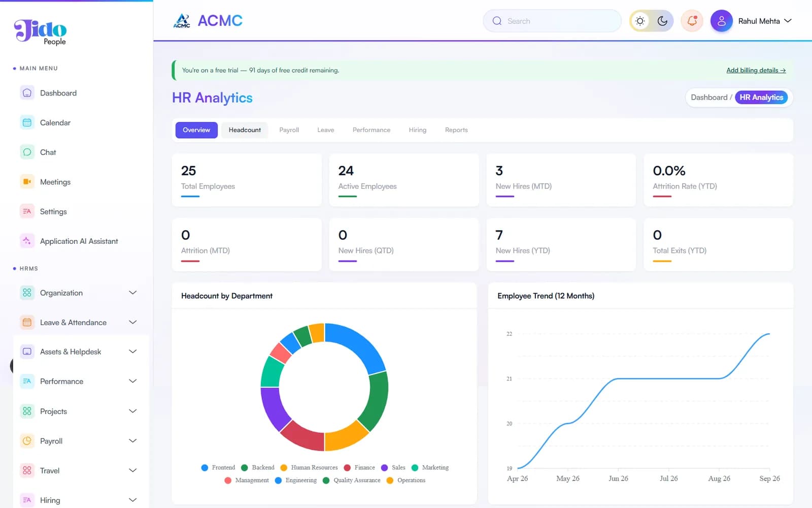The width and height of the screenshot is (812, 508).
Task: Focus the Search input field
Action: coord(552,21)
